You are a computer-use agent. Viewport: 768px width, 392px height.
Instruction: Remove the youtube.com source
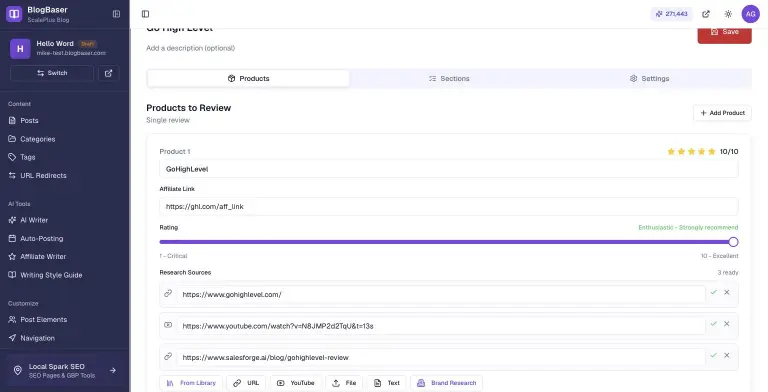tap(727, 324)
